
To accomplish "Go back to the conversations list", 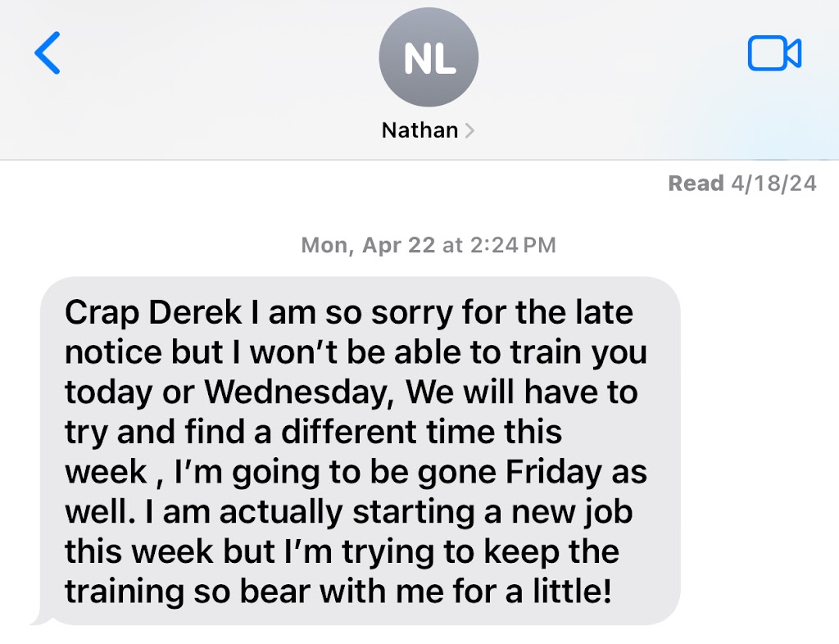I will click(x=48, y=55).
